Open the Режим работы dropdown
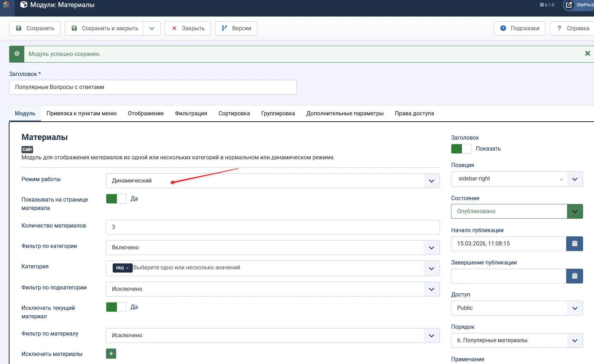Screen dimensions: 594x364 click(273, 181)
